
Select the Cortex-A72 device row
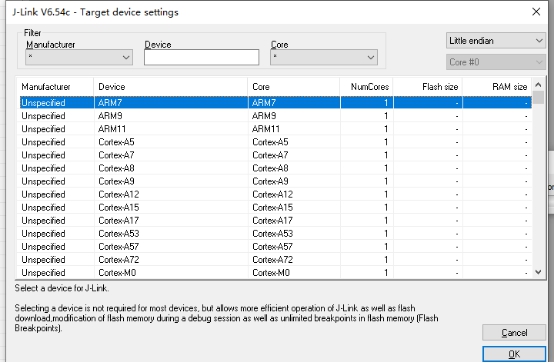tap(276, 259)
